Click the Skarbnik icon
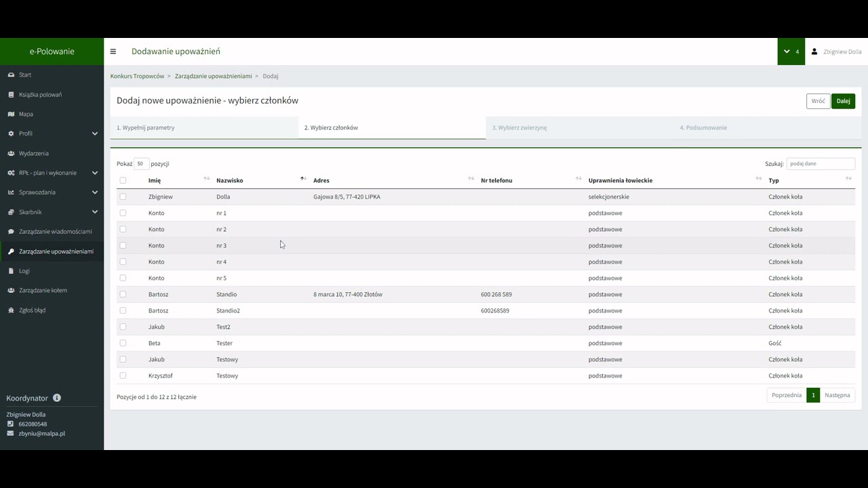Screen dimensions: 868x488 click(x=11, y=212)
